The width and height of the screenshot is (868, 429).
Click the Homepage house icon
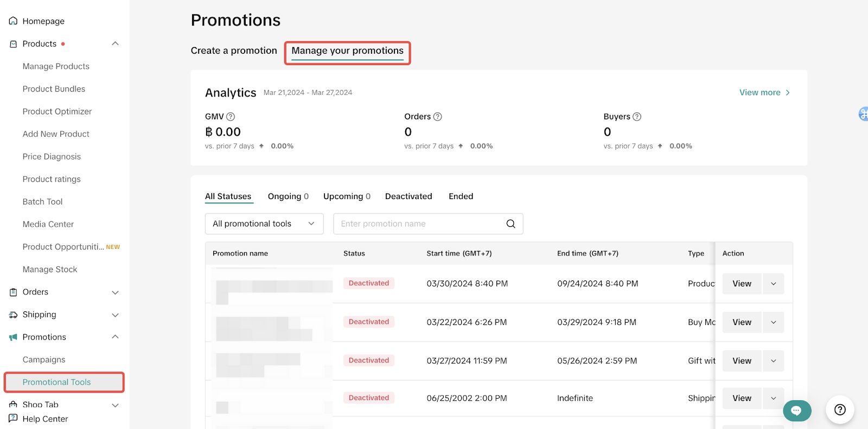13,21
